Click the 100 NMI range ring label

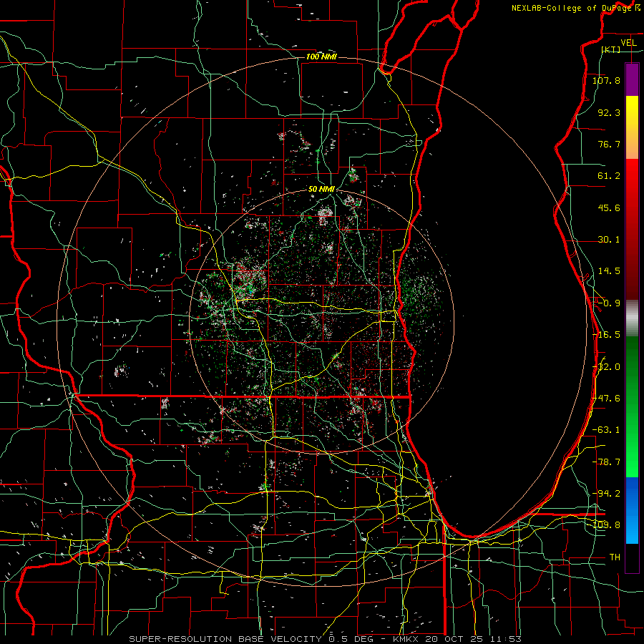[x=321, y=57]
